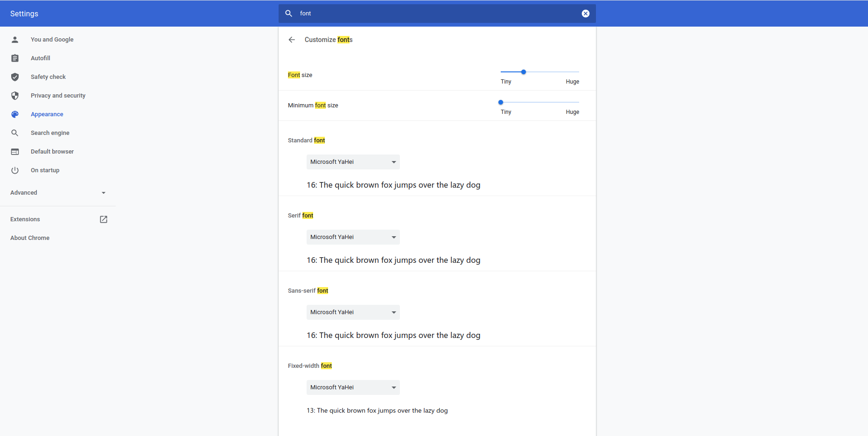
Task: Click the back arrow beside Customize fonts
Action: pyautogui.click(x=292, y=40)
